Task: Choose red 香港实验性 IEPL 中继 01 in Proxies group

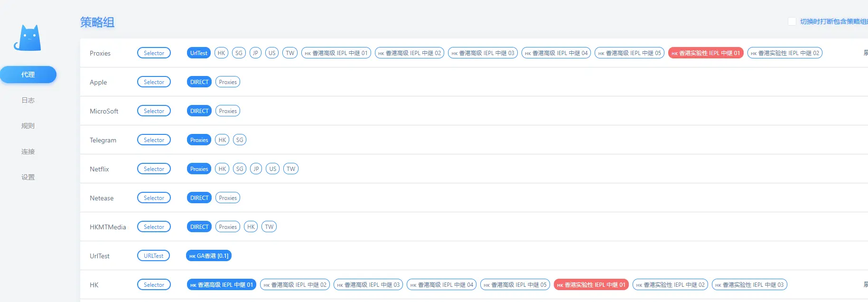Action: [705, 53]
